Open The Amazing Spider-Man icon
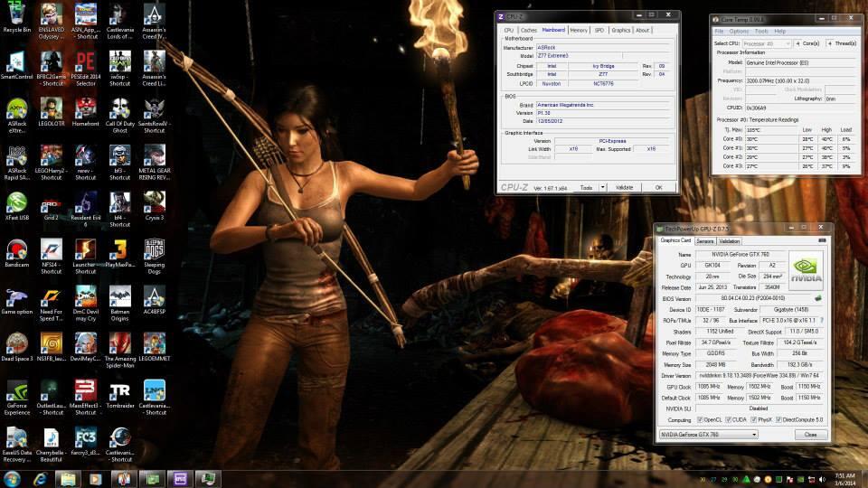Image resolution: width=868 pixels, height=488 pixels. coord(119,351)
